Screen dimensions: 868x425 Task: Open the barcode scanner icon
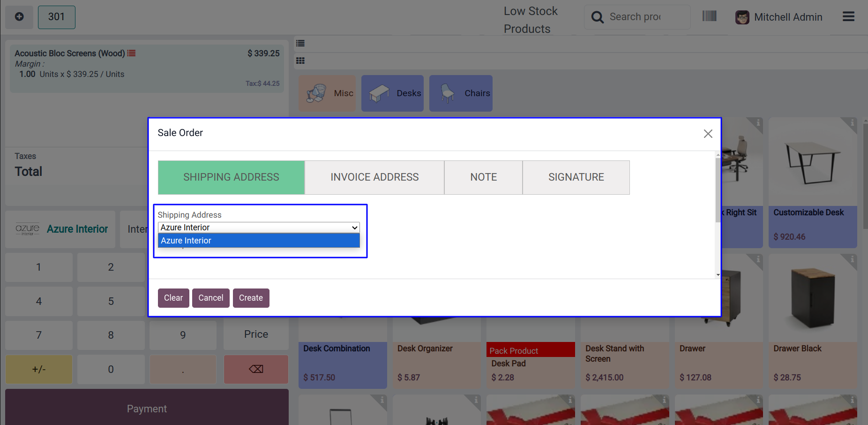coord(709,16)
